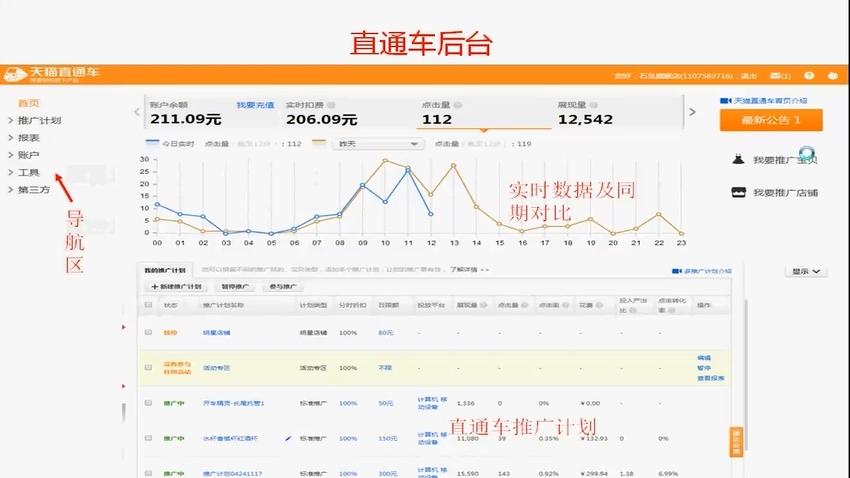Click help icon in 投入产出比 column header
850x478 pixels.
tap(632, 311)
